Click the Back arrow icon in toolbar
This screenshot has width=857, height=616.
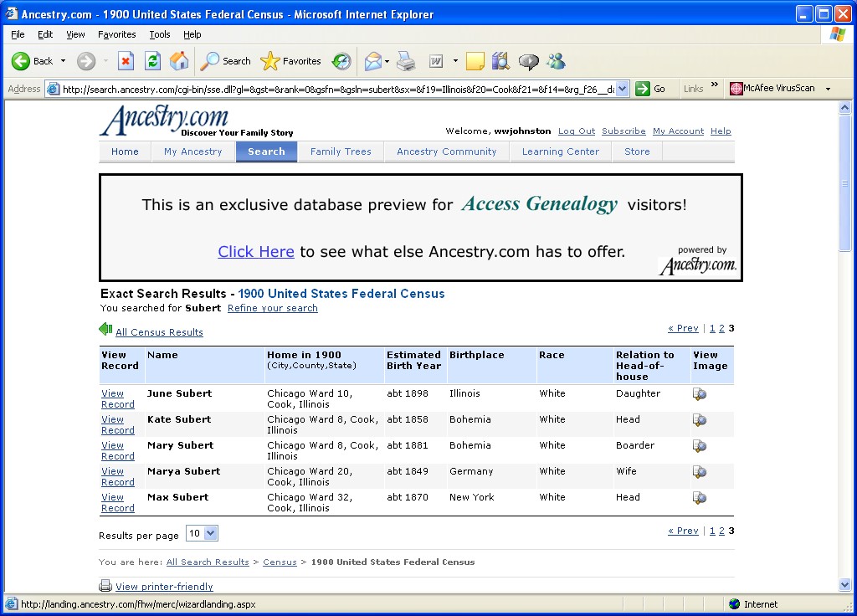(x=21, y=61)
